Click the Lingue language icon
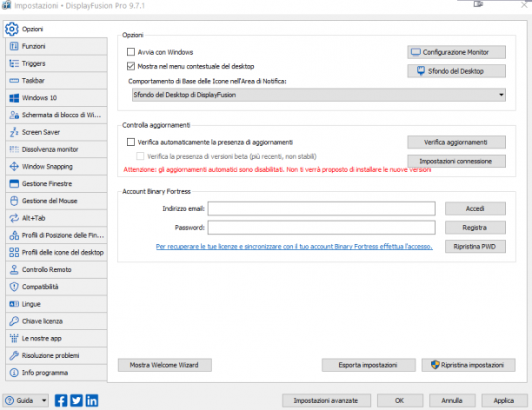 click(14, 304)
